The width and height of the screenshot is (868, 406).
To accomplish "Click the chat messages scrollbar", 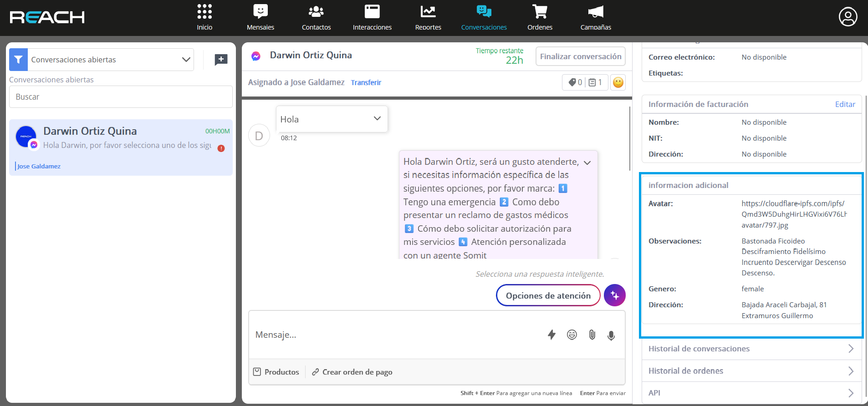I will (x=629, y=139).
